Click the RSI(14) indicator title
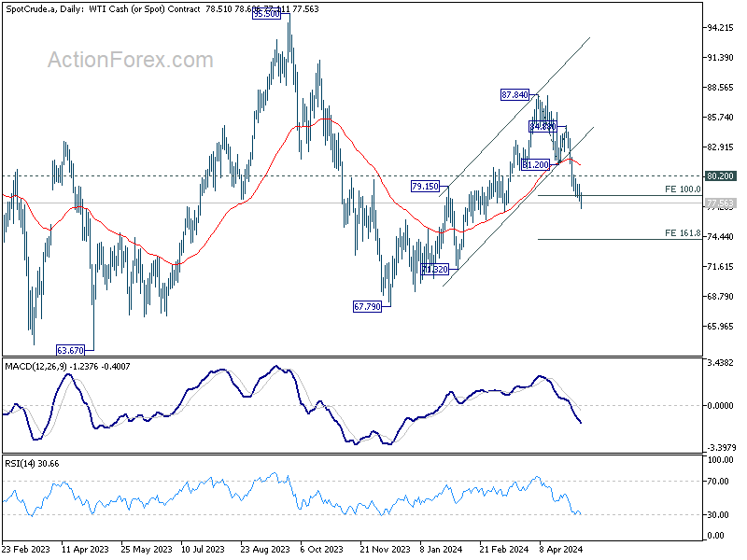The width and height of the screenshot is (747, 560). click(20, 464)
